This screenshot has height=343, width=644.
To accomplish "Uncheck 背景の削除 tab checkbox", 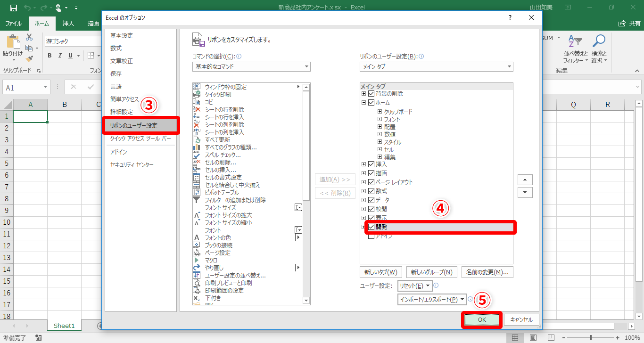I will pos(371,94).
